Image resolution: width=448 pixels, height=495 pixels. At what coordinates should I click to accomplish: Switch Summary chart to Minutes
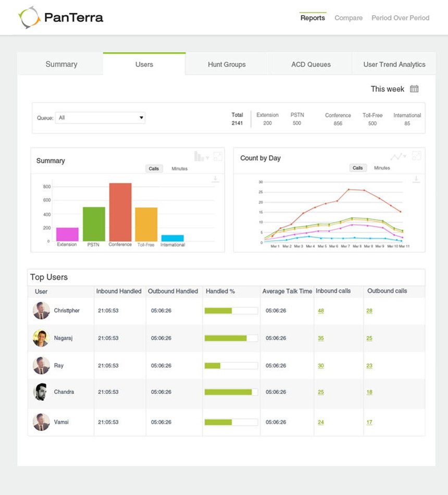pos(180,169)
